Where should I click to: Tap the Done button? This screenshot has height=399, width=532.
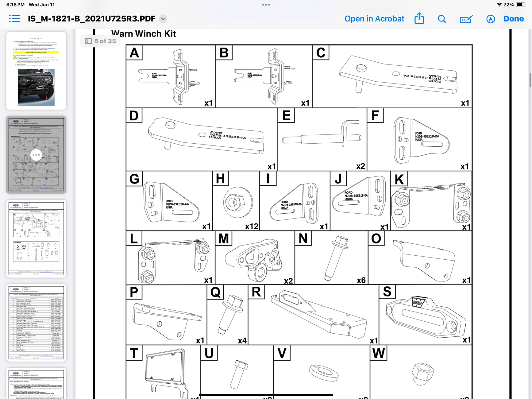click(514, 19)
